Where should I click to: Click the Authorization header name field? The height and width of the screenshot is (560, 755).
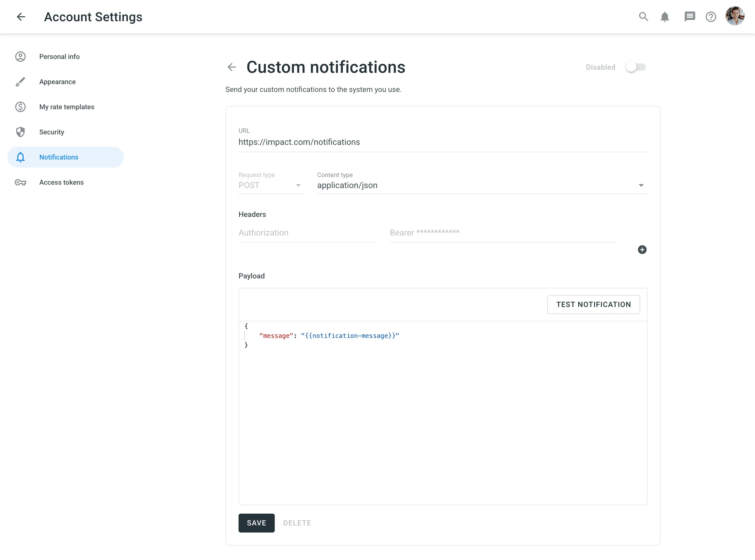click(x=307, y=233)
